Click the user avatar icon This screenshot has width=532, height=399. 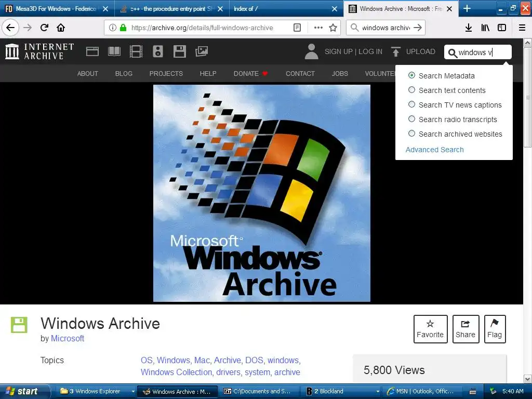[x=311, y=51]
